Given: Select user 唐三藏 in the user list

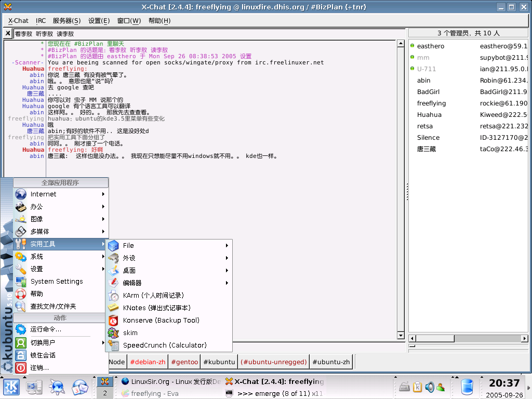Looking at the screenshot, I should pyautogui.click(x=469, y=149).
